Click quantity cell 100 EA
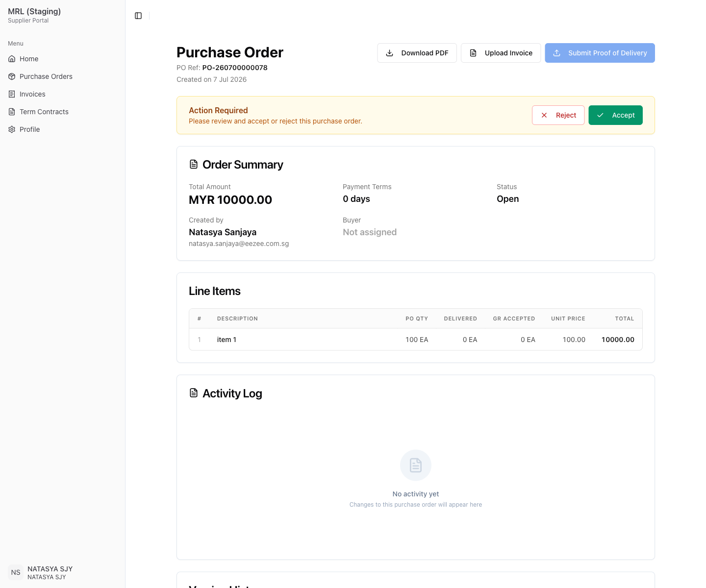Viewport: 706px width, 588px height. [417, 340]
